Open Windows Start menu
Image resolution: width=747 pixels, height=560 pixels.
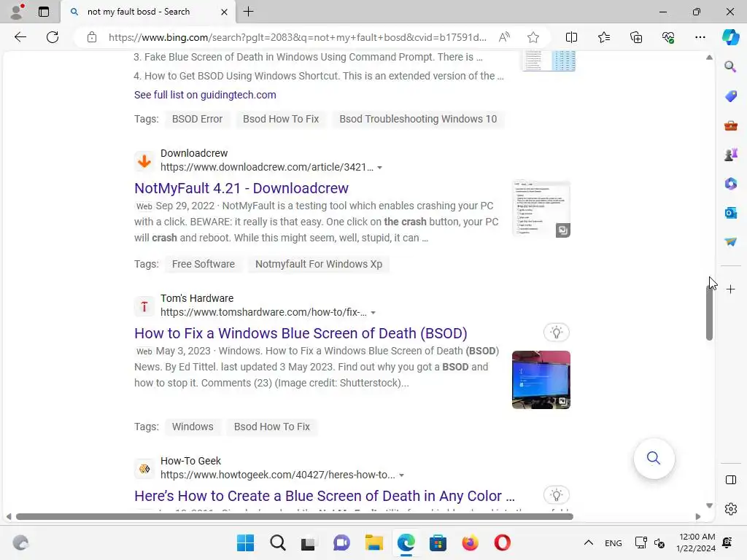[245, 542]
